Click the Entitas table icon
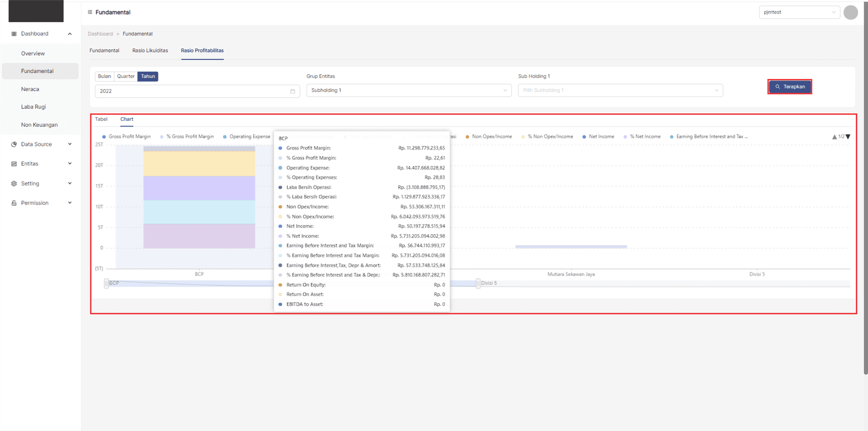Image resolution: width=868 pixels, height=431 pixels. [x=14, y=164]
